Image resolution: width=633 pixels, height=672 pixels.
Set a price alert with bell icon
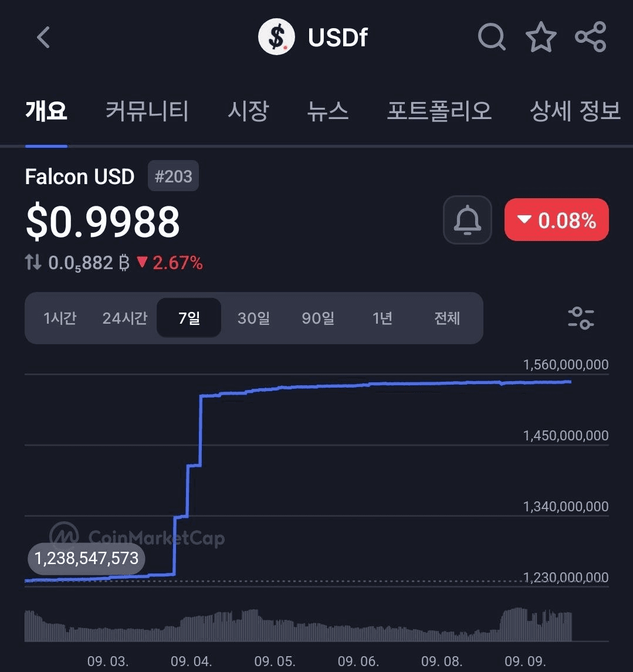click(x=468, y=220)
